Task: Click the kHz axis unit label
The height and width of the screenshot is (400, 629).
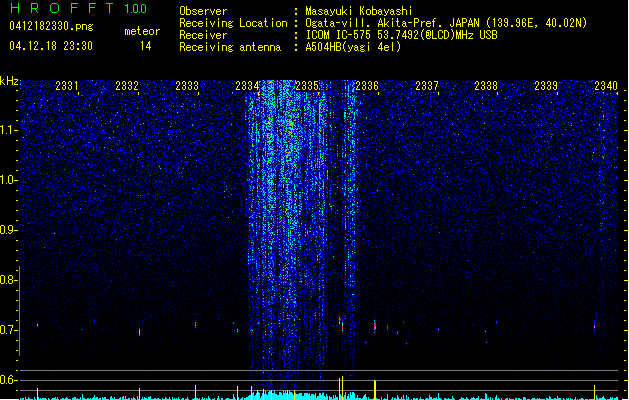Action: pos(9,81)
